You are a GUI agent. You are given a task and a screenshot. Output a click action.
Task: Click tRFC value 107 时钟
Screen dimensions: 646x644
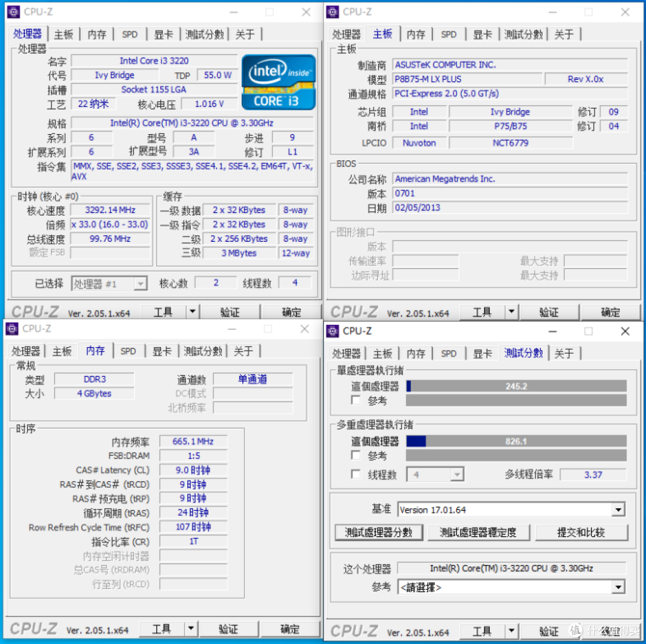pyautogui.click(x=193, y=527)
